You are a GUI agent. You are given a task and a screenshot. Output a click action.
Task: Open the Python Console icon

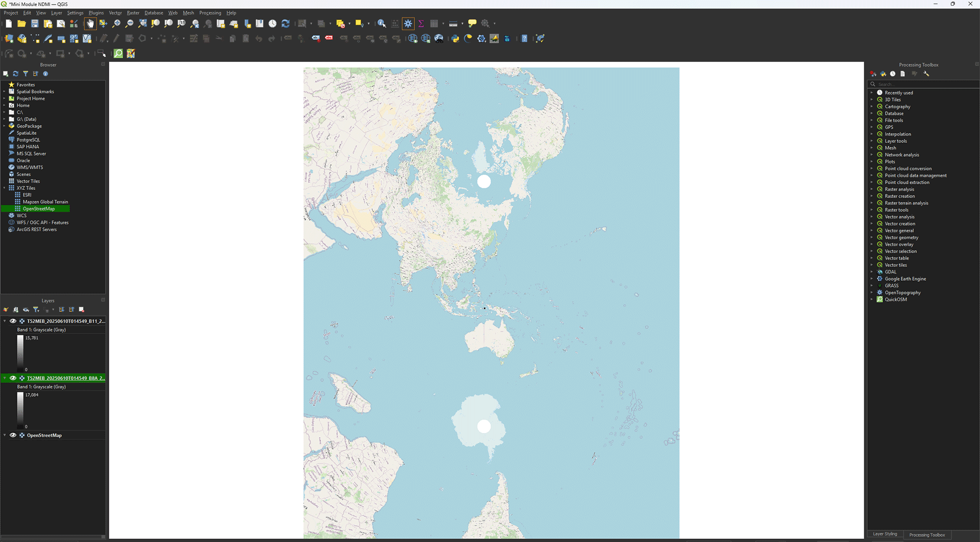(x=455, y=39)
